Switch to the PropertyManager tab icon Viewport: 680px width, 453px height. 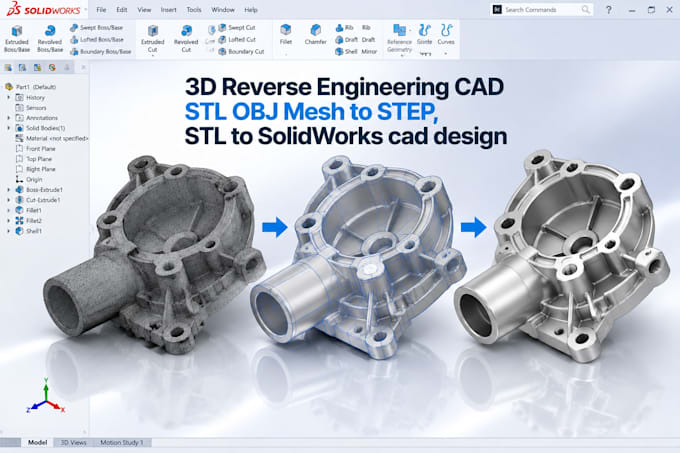23,68
